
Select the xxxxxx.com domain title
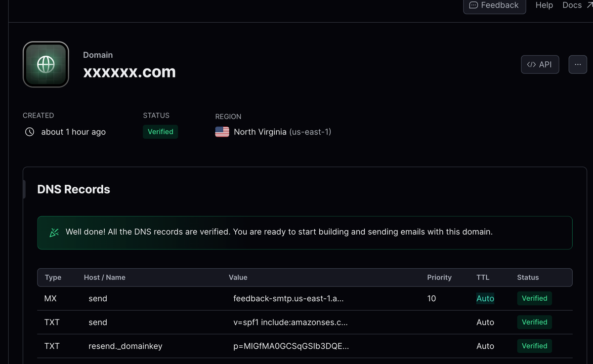click(129, 72)
